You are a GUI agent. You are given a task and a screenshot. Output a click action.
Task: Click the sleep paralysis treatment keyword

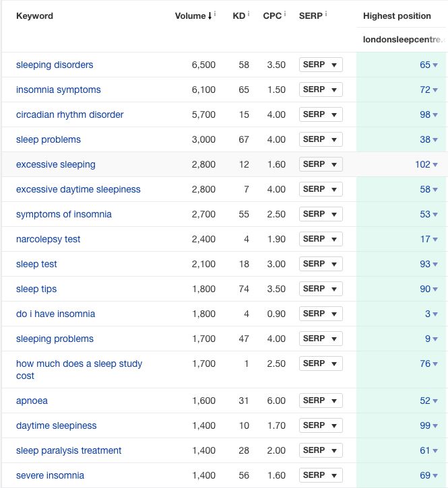[x=69, y=450]
